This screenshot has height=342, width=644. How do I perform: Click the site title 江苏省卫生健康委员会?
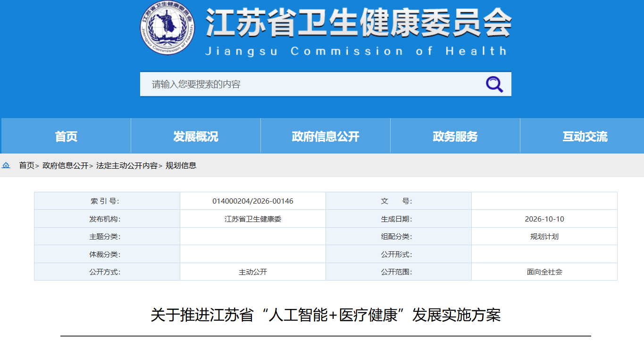pos(359,23)
